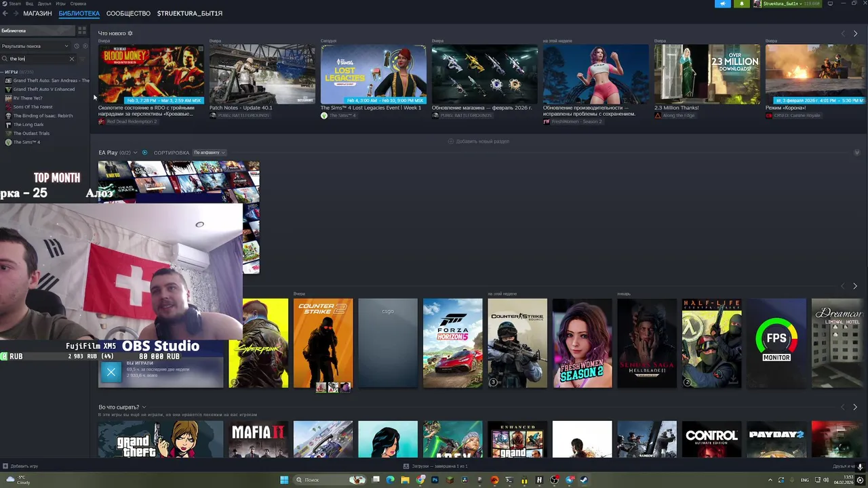Click the forward navigation arrow
The width and height of the screenshot is (868, 488).
coord(14,14)
